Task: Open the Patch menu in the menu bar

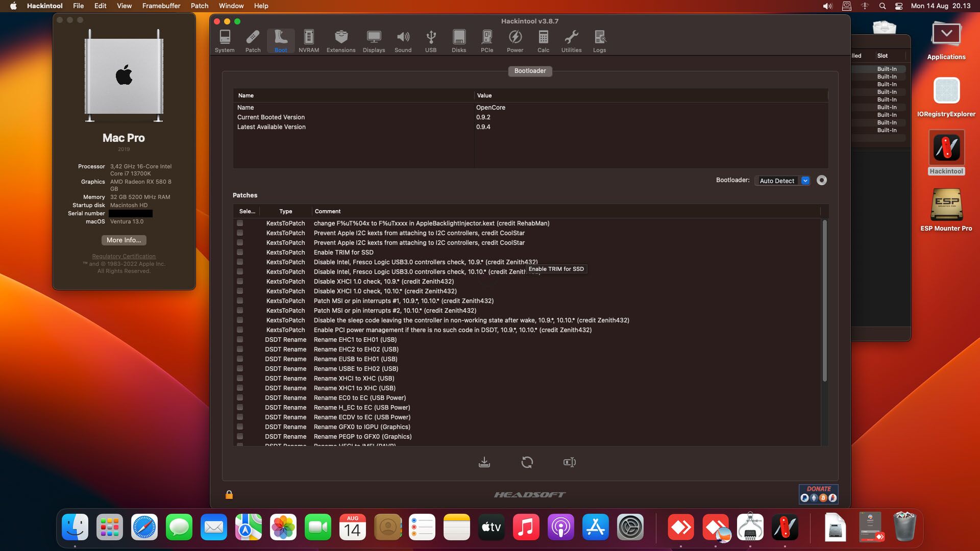Action: point(200,6)
